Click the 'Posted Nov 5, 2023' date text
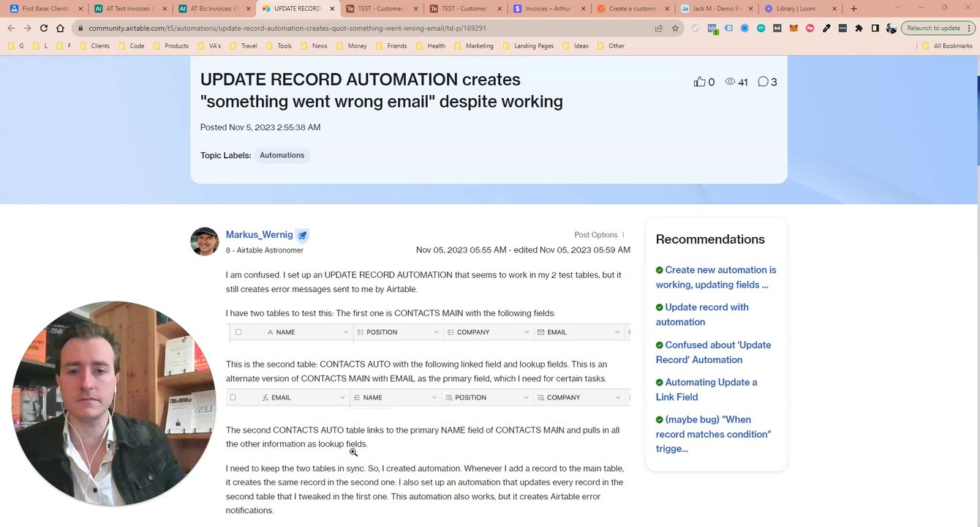980x527 pixels. click(260, 127)
